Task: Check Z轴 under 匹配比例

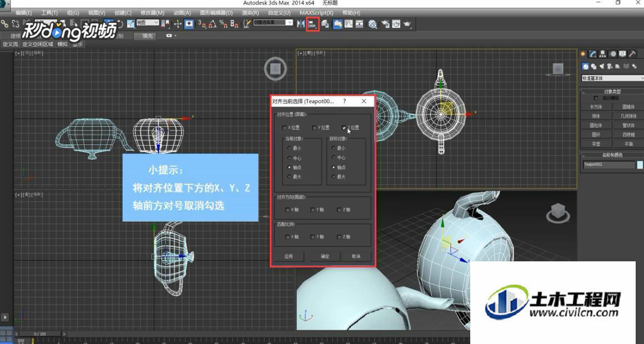Action: click(339, 237)
